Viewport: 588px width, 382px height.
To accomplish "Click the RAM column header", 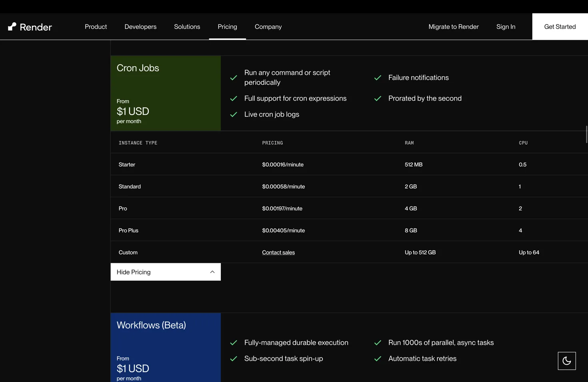I will (x=409, y=143).
